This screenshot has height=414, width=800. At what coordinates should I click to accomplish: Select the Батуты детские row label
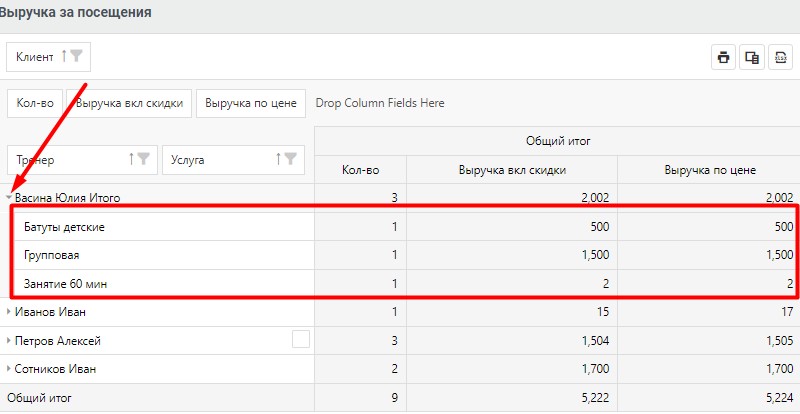click(x=64, y=227)
